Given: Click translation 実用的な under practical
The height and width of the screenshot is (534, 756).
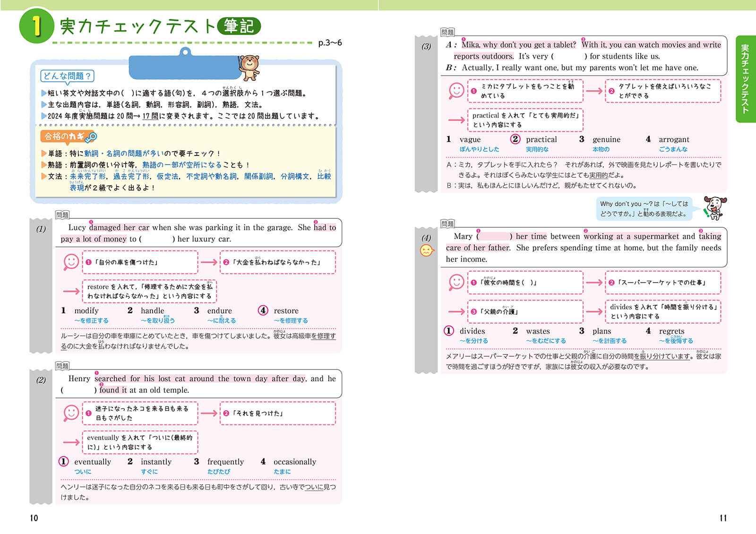Looking at the screenshot, I should click(x=537, y=149).
